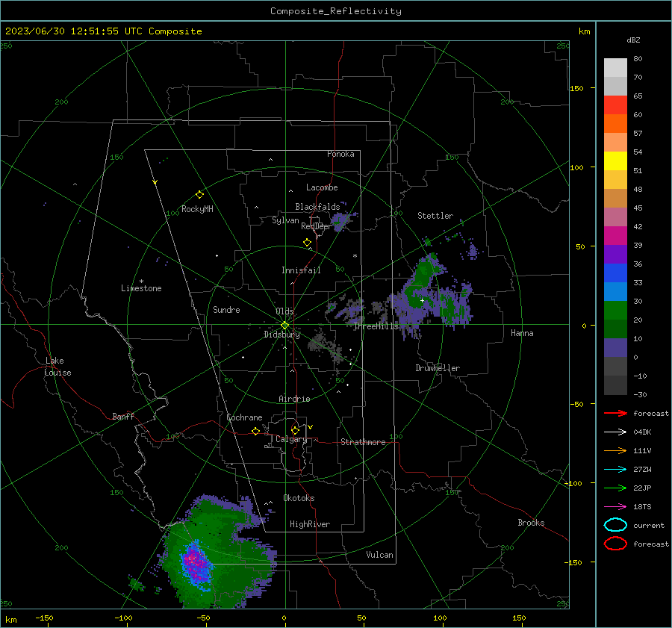Click the yellow diamond marker below RedDeer
Image resolution: width=672 pixels, height=628 pixels.
click(307, 243)
